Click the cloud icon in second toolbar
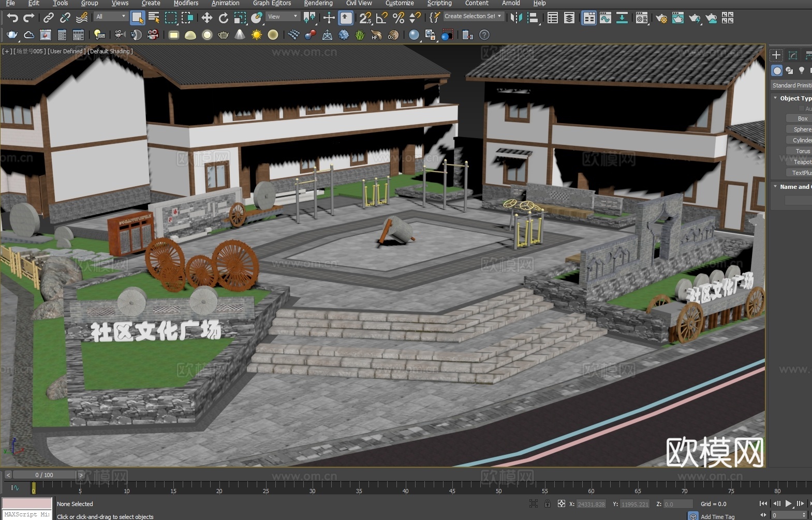 coord(29,35)
